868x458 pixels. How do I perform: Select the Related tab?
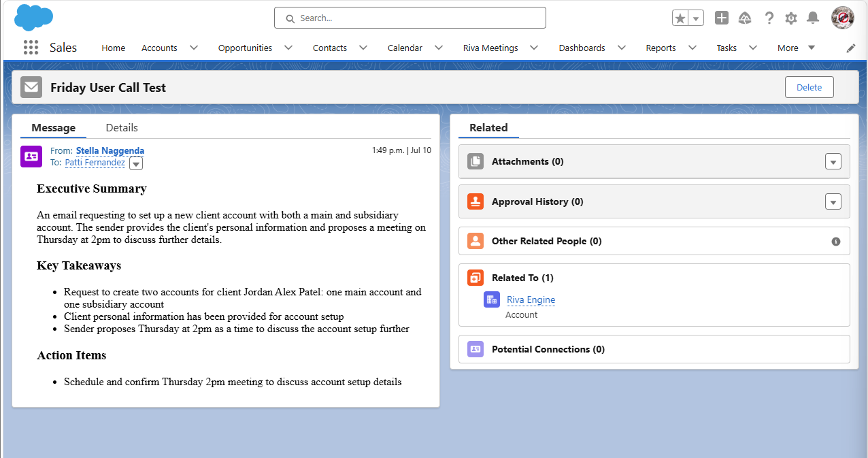(x=488, y=128)
